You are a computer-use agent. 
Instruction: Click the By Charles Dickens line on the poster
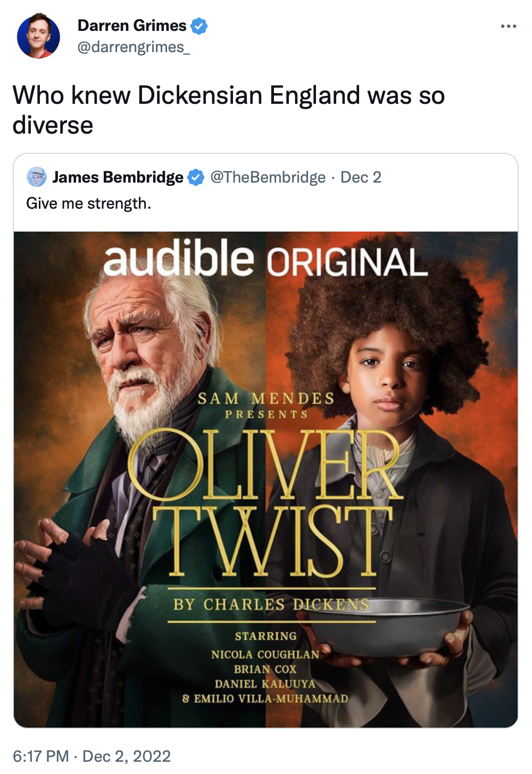click(271, 605)
